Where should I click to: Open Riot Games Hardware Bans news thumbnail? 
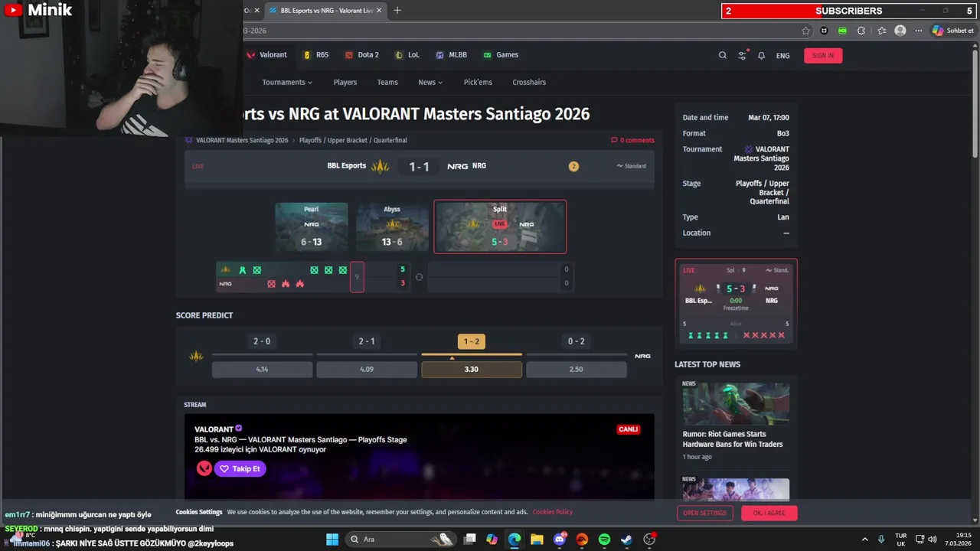click(x=736, y=403)
